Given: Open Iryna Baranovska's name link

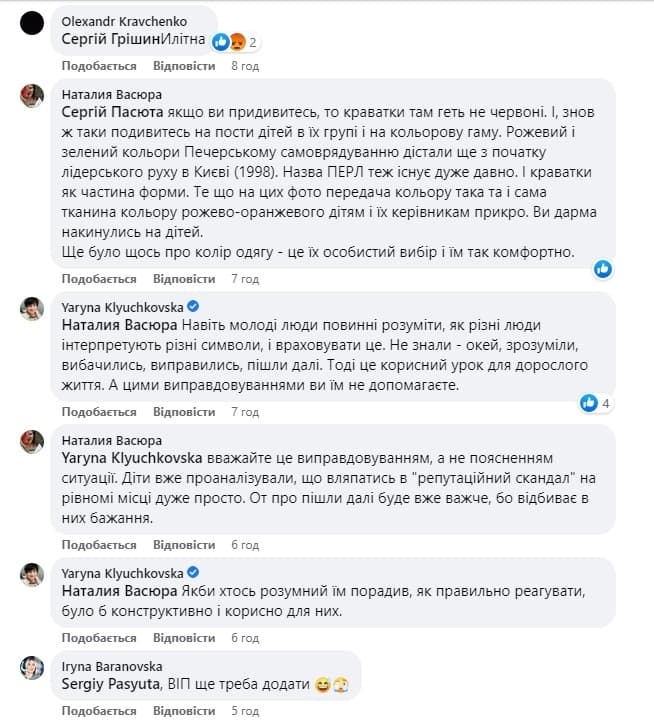Looking at the screenshot, I should [x=113, y=666].
